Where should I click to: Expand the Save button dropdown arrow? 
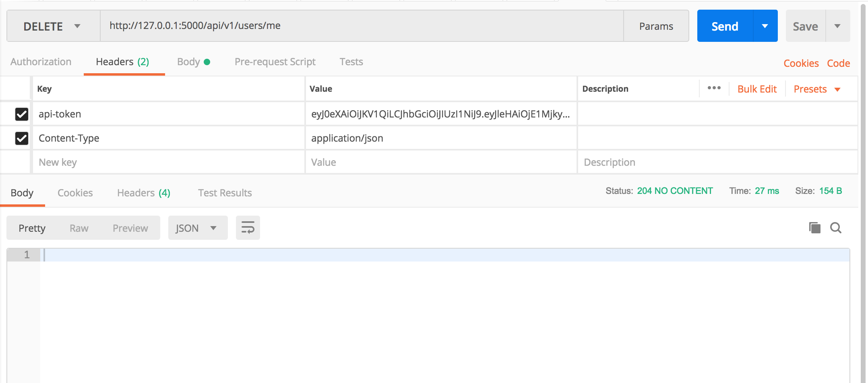point(837,26)
